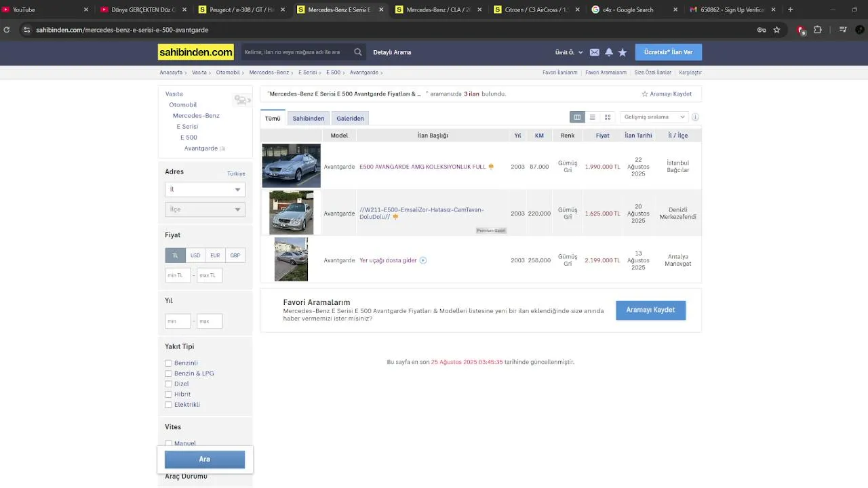Close the c4x Google Search tab

pyautogui.click(x=675, y=9)
